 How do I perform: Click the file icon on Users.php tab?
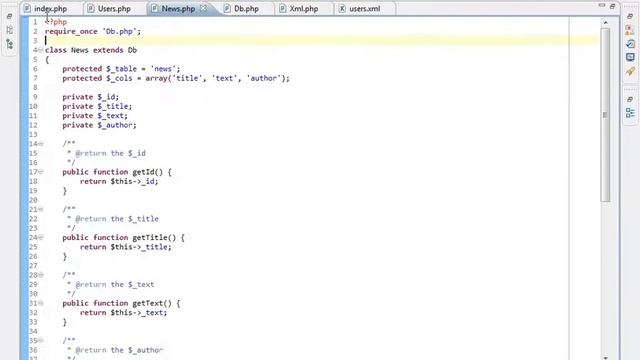(91, 9)
